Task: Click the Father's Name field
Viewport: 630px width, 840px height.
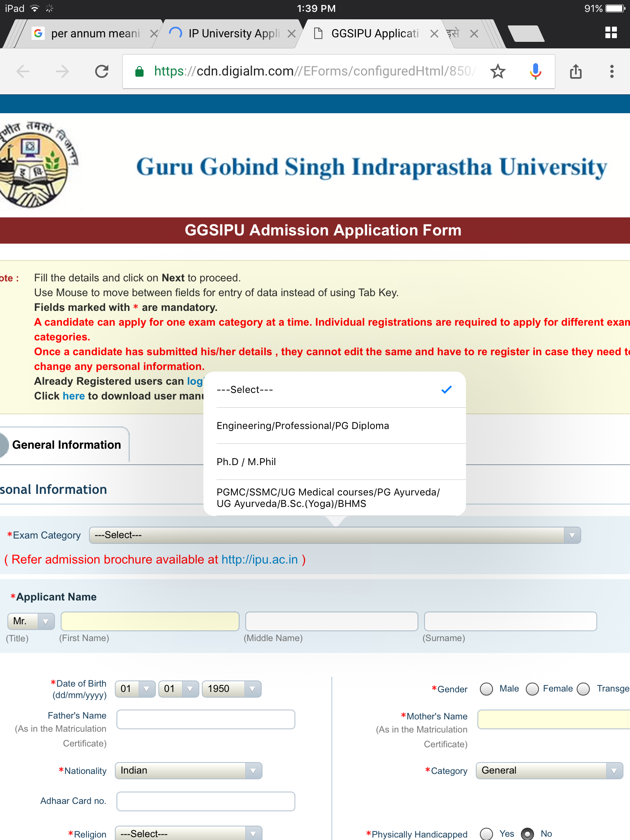Action: pyautogui.click(x=206, y=719)
